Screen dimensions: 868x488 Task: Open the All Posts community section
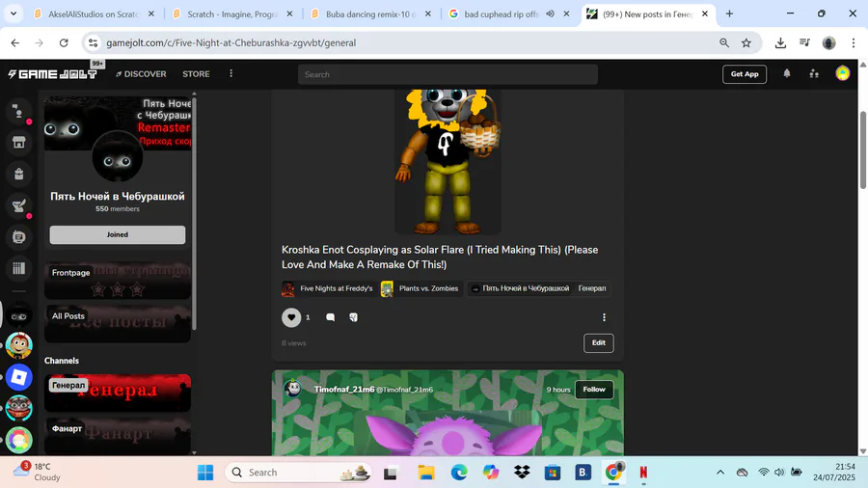(118, 323)
